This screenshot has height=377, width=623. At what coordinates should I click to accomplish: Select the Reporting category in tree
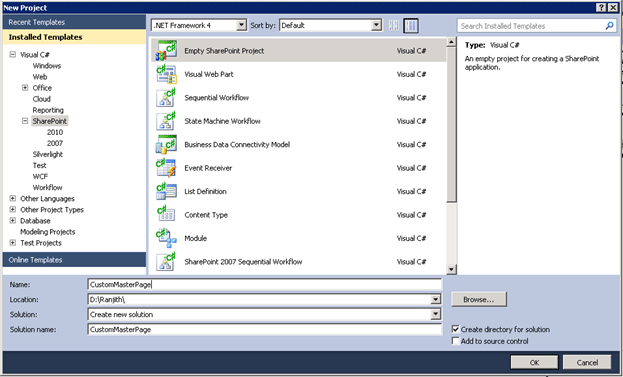(x=48, y=110)
